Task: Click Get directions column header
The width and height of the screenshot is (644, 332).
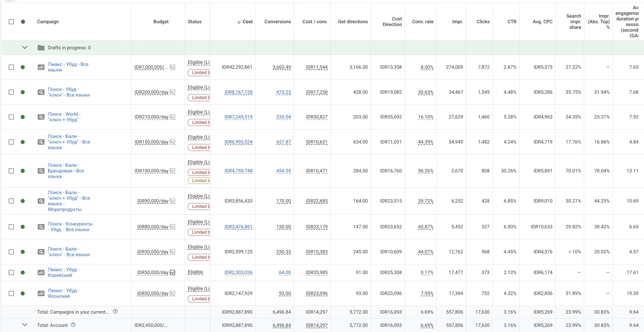Action: pyautogui.click(x=353, y=22)
